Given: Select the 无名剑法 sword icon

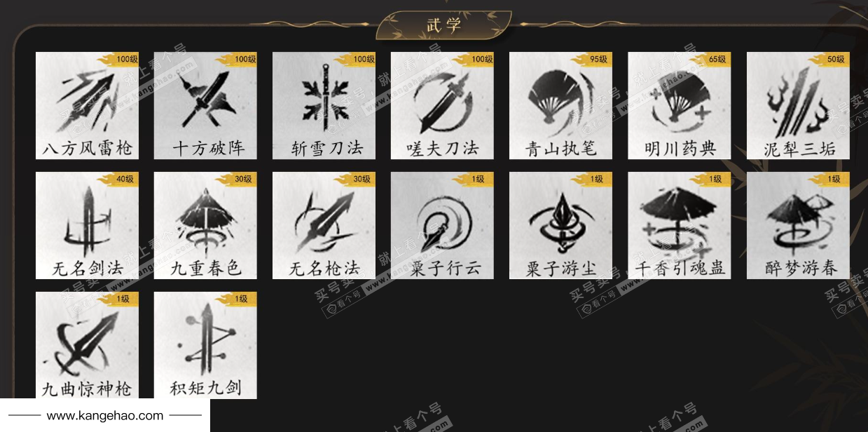Looking at the screenshot, I should [x=88, y=226].
